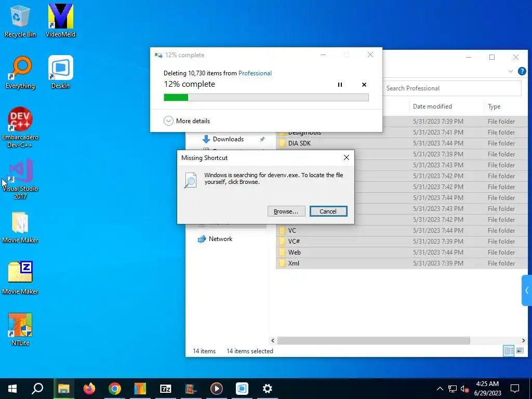Select the NTLite desktop shortcut

tap(20, 329)
